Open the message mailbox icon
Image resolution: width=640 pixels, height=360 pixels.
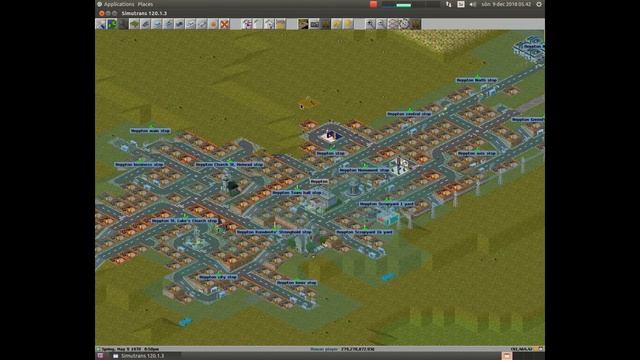(x=269, y=24)
